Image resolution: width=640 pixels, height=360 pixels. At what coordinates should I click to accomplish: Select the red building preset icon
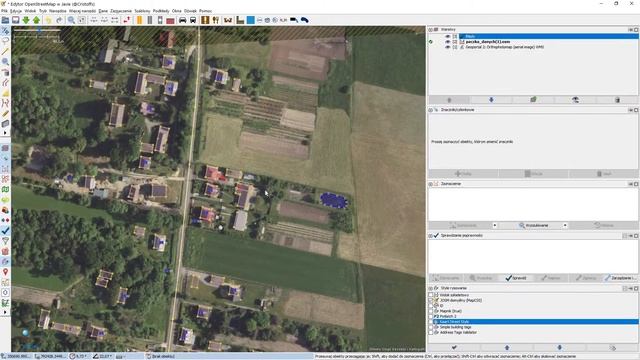[x=171, y=20]
